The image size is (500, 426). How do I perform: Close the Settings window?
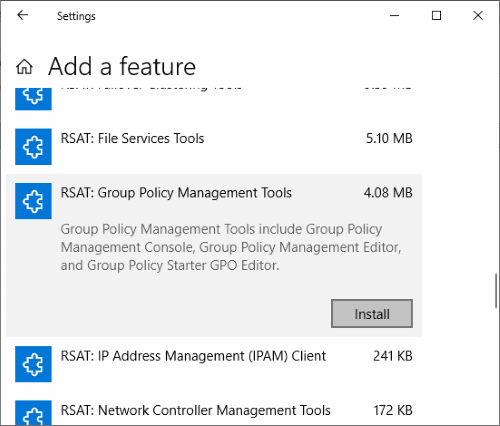(478, 15)
